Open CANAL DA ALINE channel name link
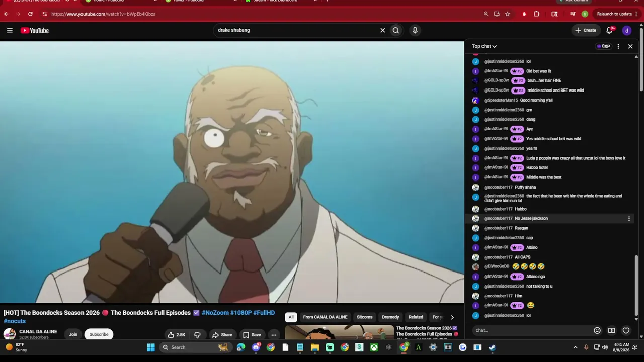Screen dimensions: 644x362 (38, 332)
